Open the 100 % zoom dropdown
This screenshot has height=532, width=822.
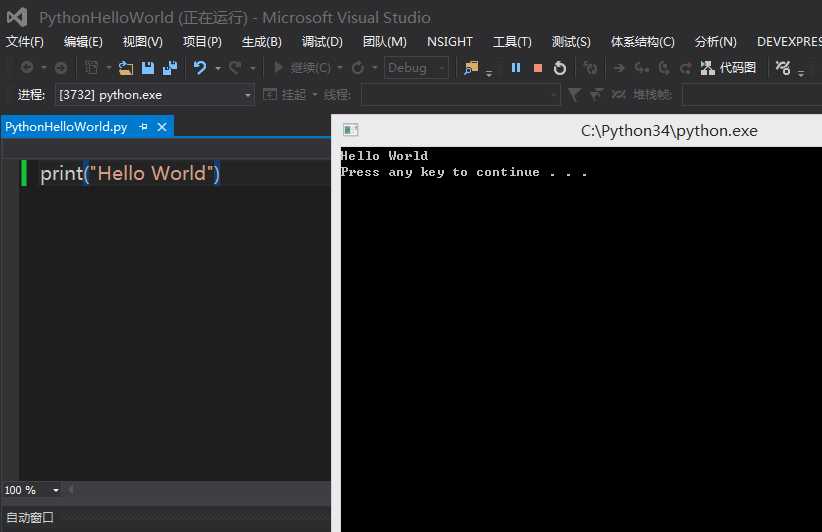[31, 490]
